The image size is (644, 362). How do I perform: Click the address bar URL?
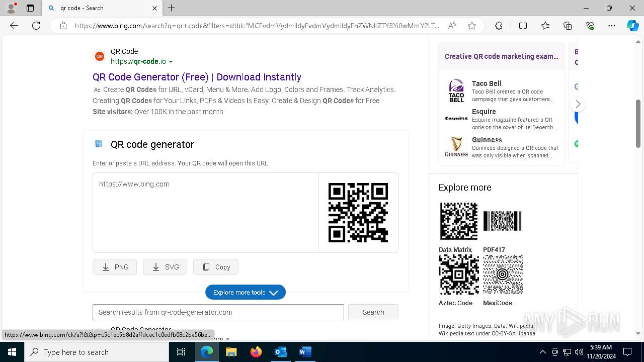[257, 26]
